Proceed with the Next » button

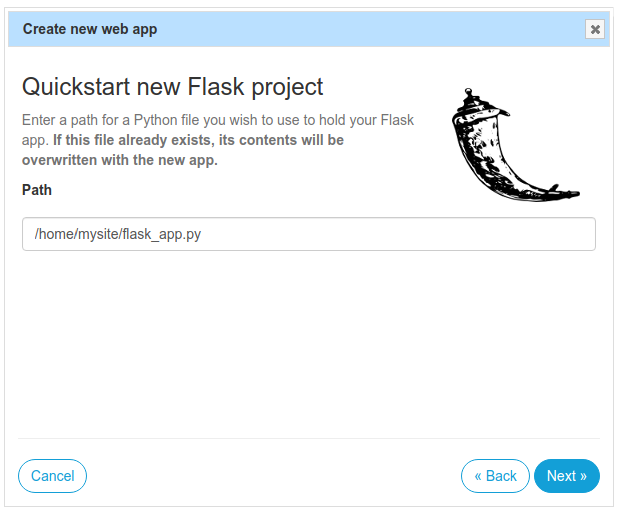(x=567, y=476)
